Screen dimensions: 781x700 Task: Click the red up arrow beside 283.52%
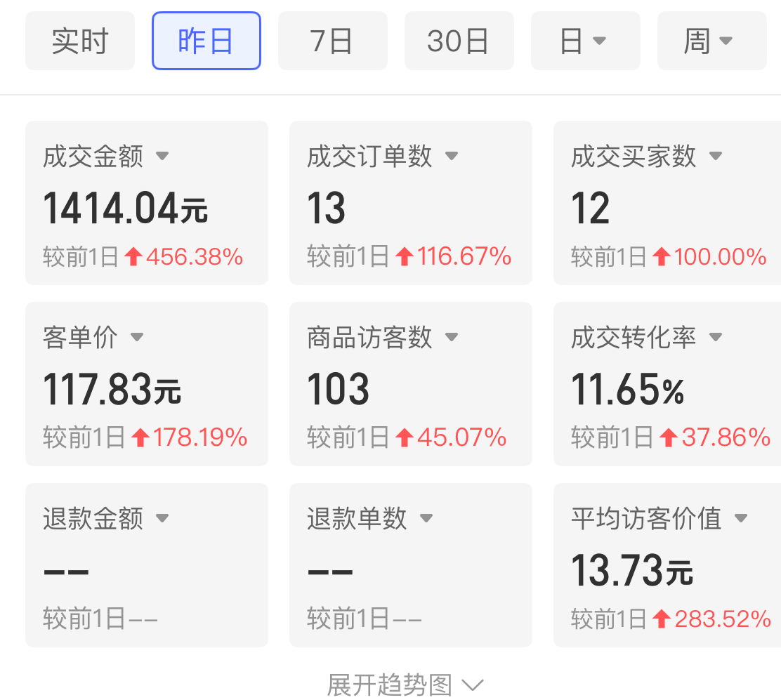661,619
